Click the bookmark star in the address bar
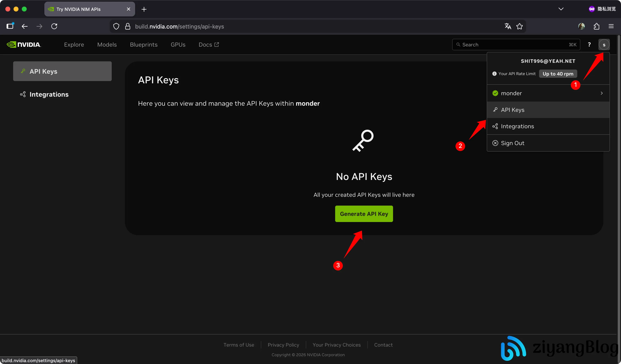 click(520, 26)
